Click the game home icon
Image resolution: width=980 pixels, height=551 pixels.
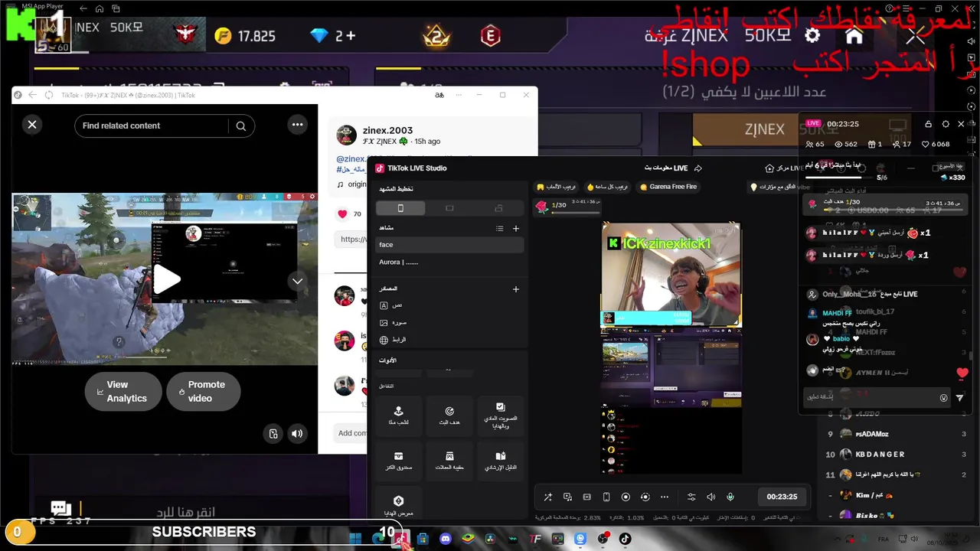[854, 35]
